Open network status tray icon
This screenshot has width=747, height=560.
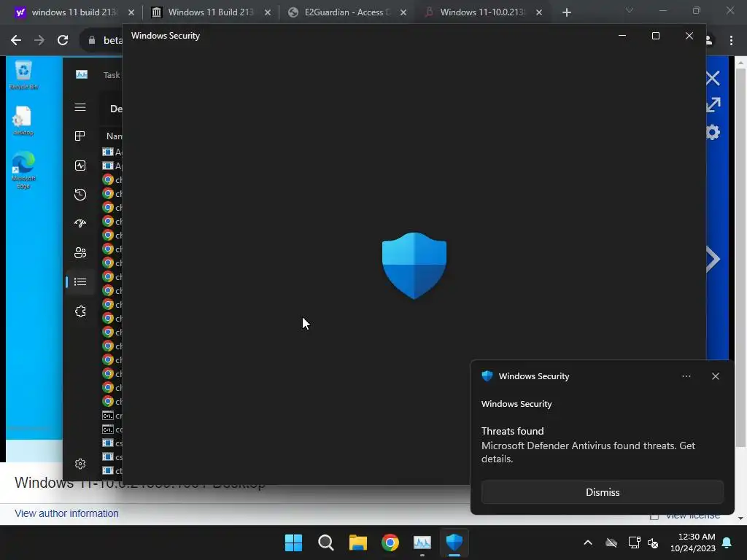click(634, 542)
